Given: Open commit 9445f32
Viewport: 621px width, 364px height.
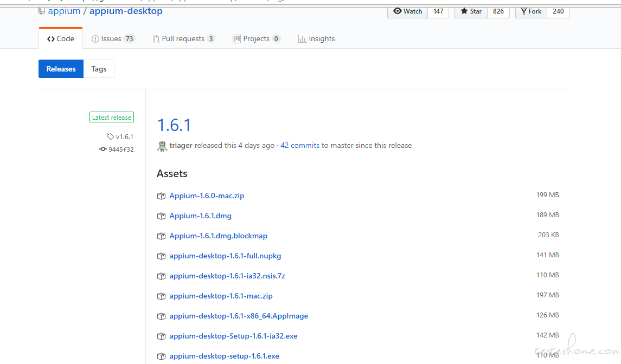Looking at the screenshot, I should coord(121,149).
